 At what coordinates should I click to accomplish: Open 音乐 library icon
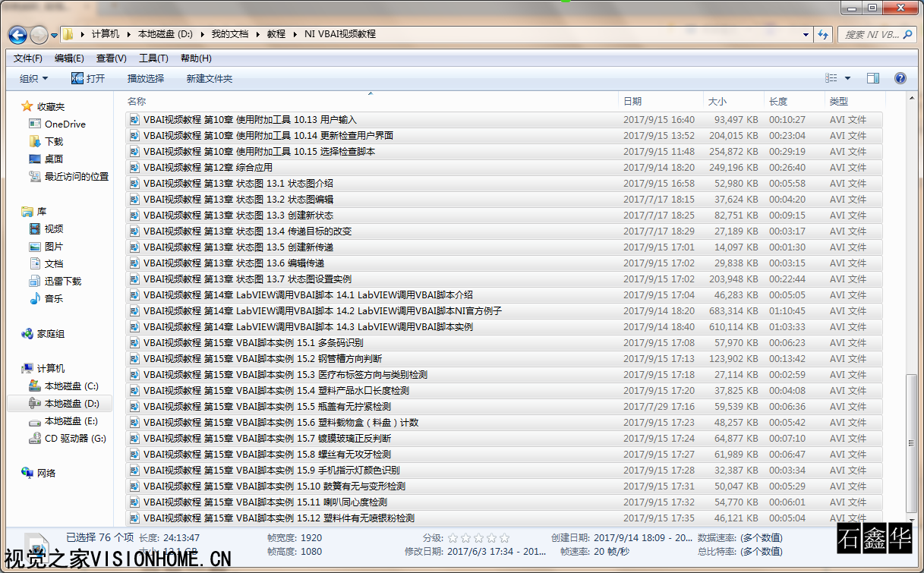[35, 298]
